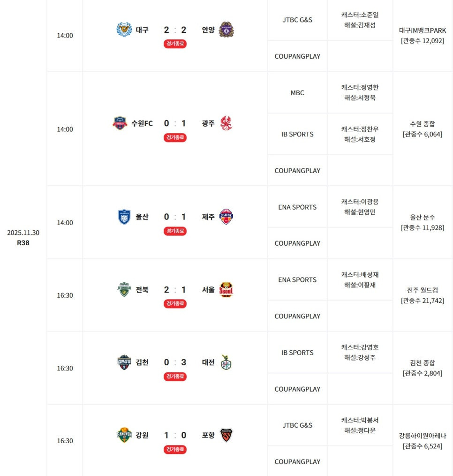Click the Gwangju phoenix emblem
This screenshot has width=453, height=476.
226,123
